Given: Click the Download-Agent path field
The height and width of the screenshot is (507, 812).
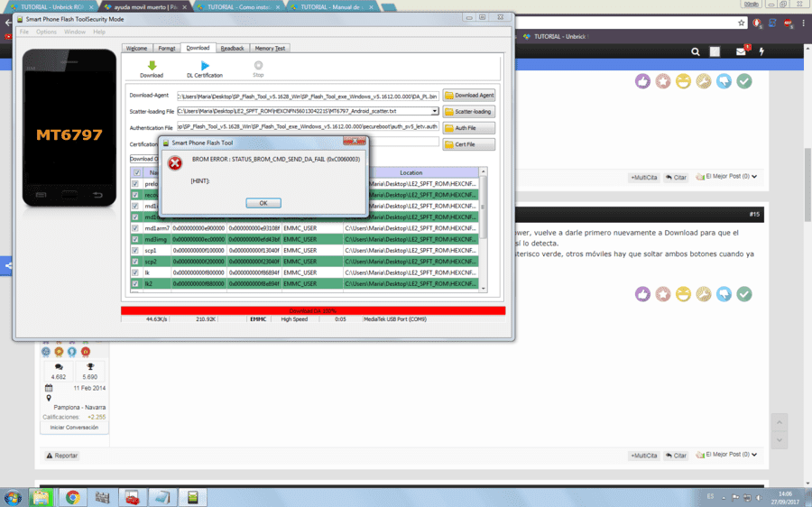Looking at the screenshot, I should [309, 97].
